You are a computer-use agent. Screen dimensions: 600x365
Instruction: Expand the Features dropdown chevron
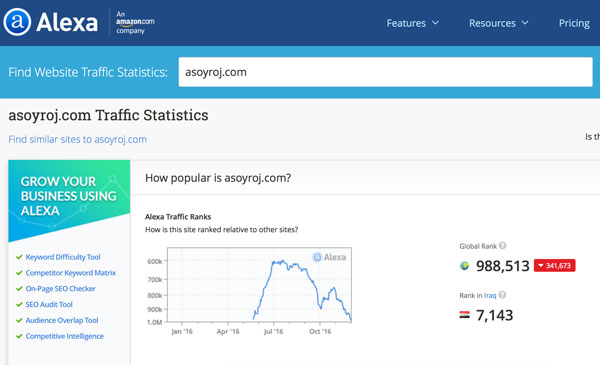pyautogui.click(x=435, y=23)
